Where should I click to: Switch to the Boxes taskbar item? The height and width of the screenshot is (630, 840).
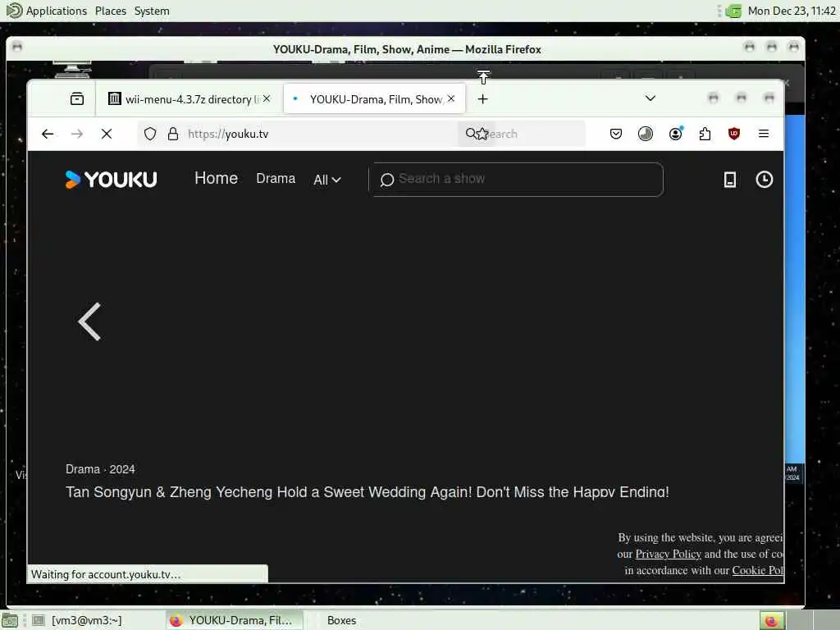pos(341,620)
